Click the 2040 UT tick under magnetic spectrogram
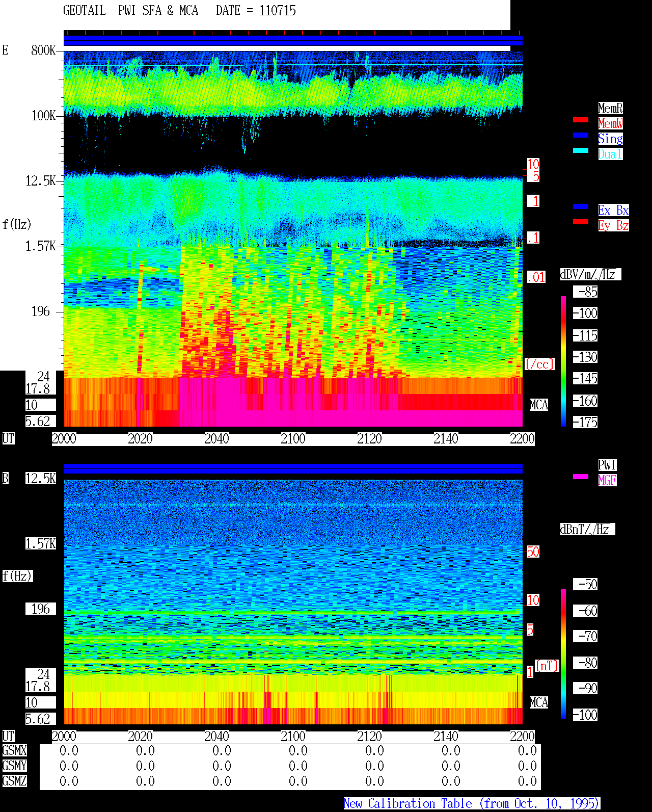The width and height of the screenshot is (652, 812). [x=216, y=737]
